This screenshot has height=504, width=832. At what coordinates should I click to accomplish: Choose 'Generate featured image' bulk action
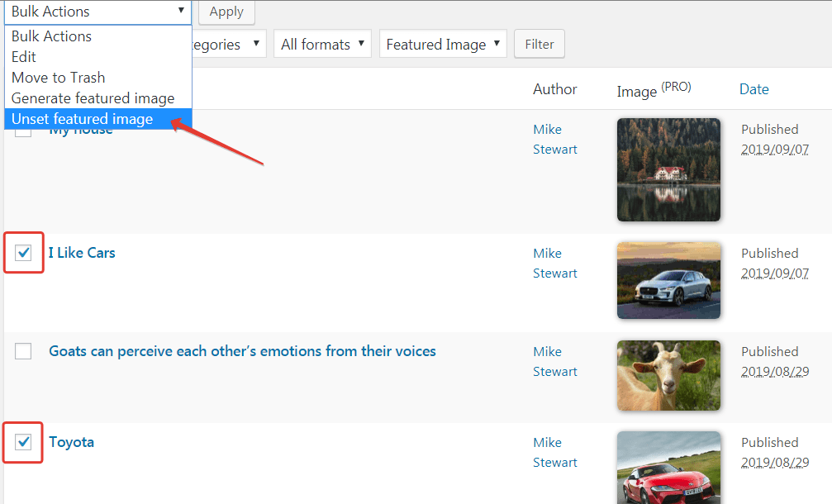93,98
